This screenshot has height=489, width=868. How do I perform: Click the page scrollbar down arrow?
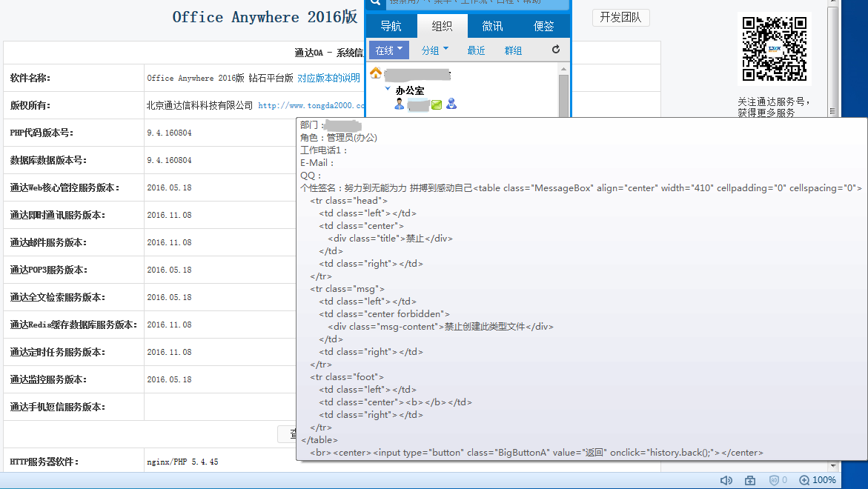(x=833, y=466)
